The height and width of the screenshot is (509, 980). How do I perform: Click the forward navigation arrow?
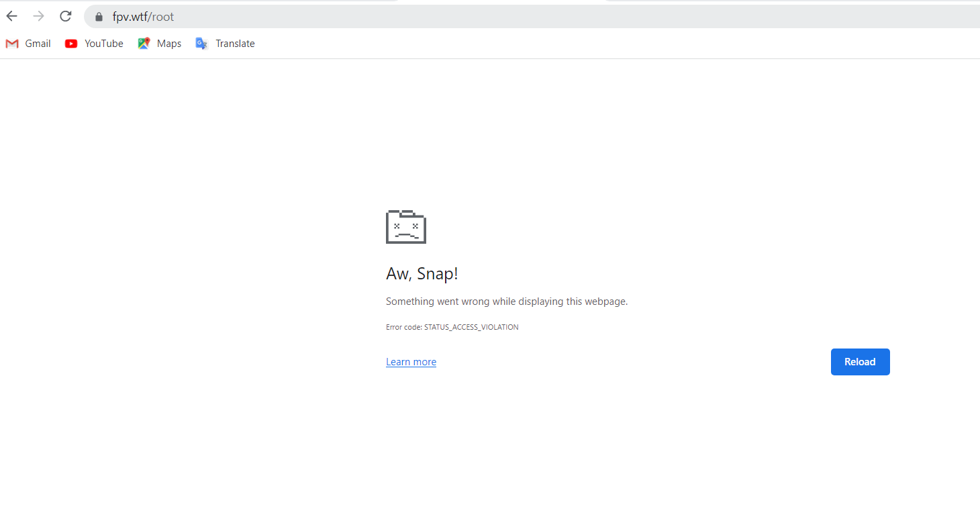tap(38, 15)
